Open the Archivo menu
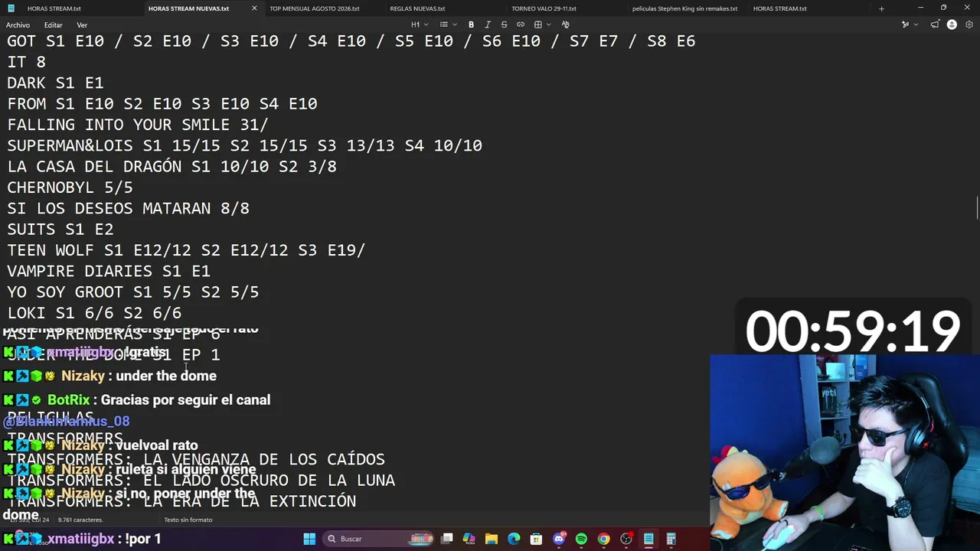The image size is (980, 551). click(x=18, y=25)
